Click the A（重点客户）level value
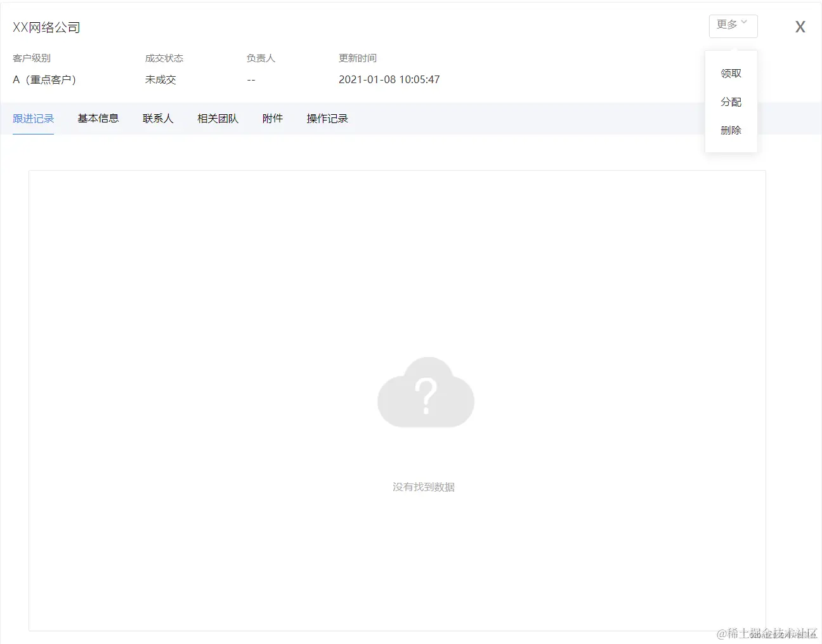The image size is (822, 644). click(x=44, y=80)
